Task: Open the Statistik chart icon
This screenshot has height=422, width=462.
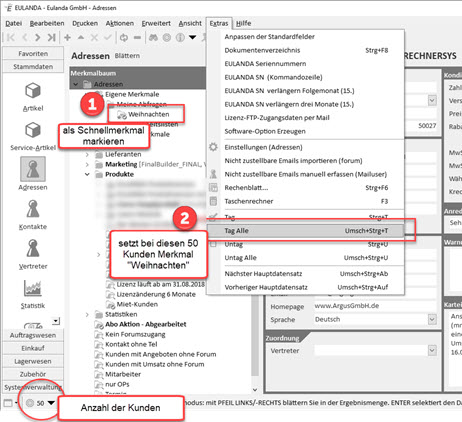Action: [x=33, y=288]
